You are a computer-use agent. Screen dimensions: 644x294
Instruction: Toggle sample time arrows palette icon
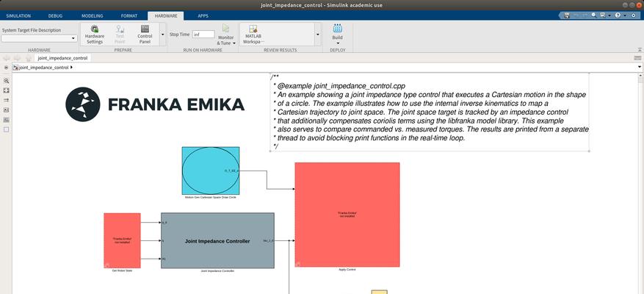click(x=6, y=101)
